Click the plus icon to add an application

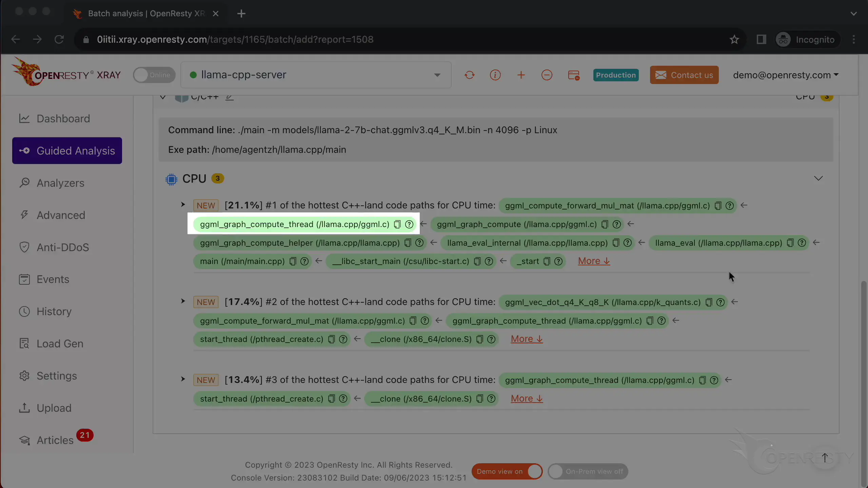[521, 75]
